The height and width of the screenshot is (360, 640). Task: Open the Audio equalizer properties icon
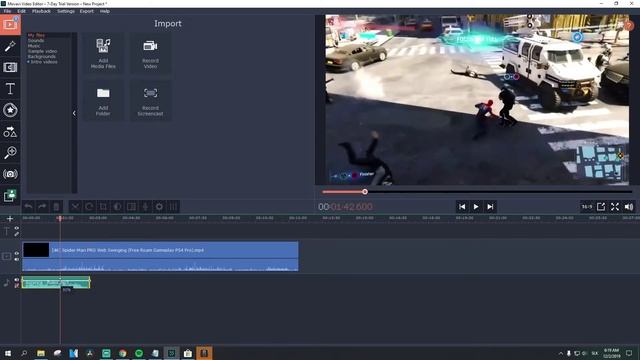pos(173,207)
